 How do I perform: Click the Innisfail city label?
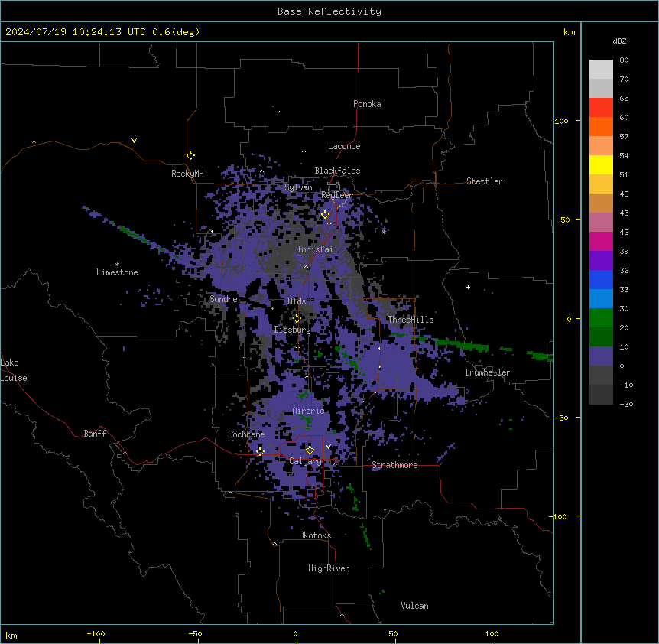click(317, 249)
